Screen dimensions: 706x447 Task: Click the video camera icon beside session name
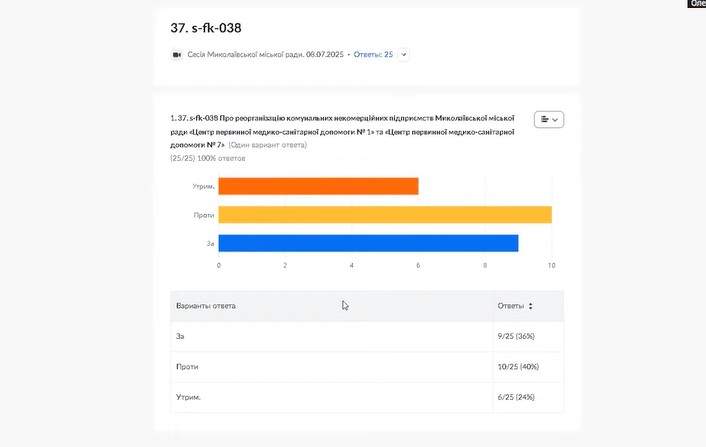coord(176,54)
